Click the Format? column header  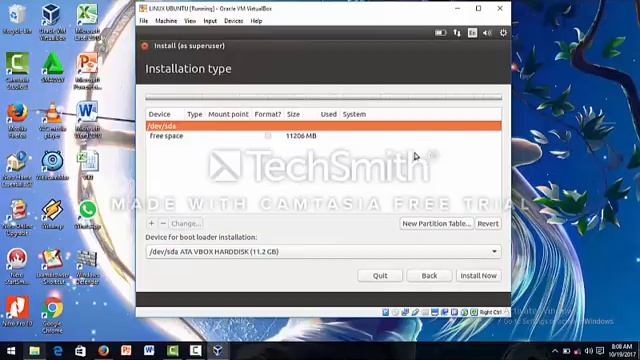(268, 114)
